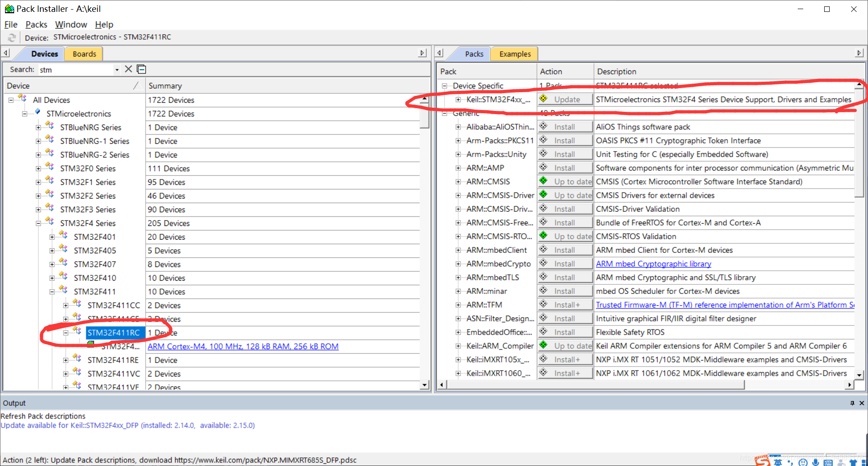Image resolution: width=868 pixels, height=466 pixels.
Task: Clear the search field with the X icon
Action: tap(129, 69)
